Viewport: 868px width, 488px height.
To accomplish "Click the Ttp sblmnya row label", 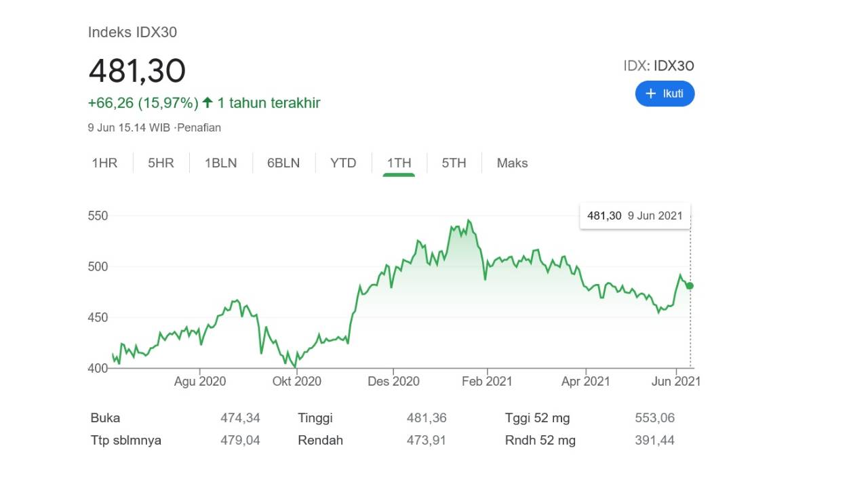I will (126, 441).
